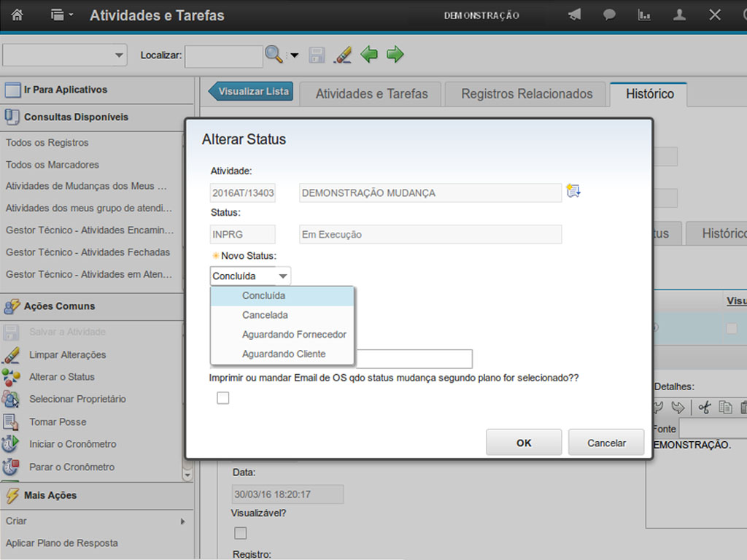Open the chat bubble icon
This screenshot has width=747, height=560.
[x=609, y=15]
